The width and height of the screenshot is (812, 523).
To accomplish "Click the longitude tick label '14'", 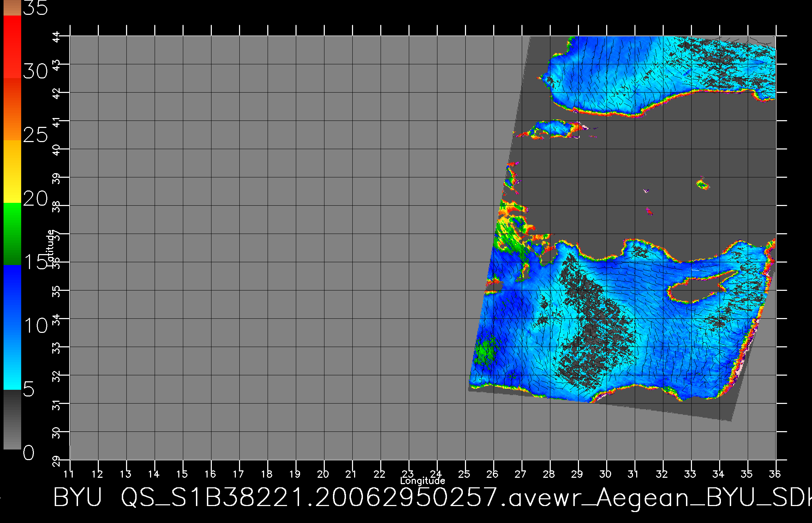I will [154, 474].
